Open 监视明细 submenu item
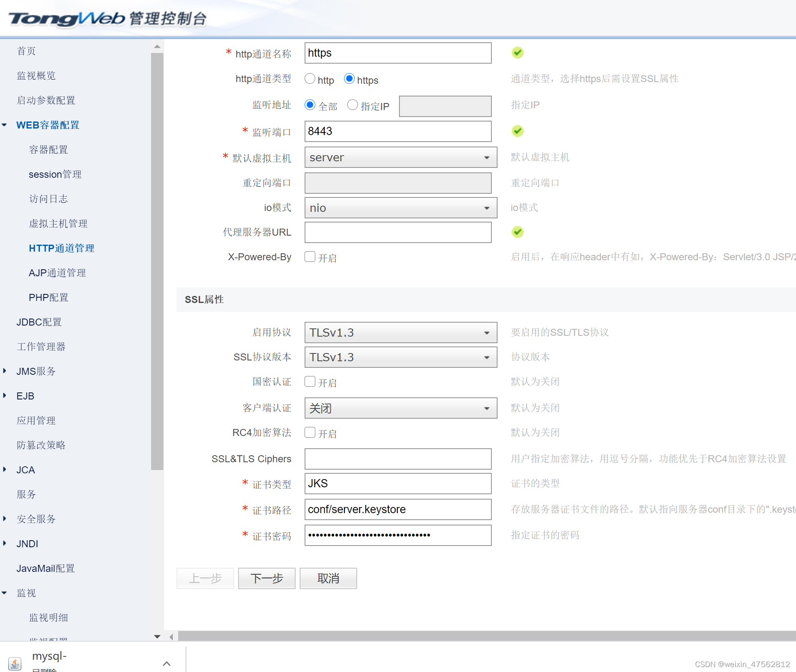 [48, 617]
